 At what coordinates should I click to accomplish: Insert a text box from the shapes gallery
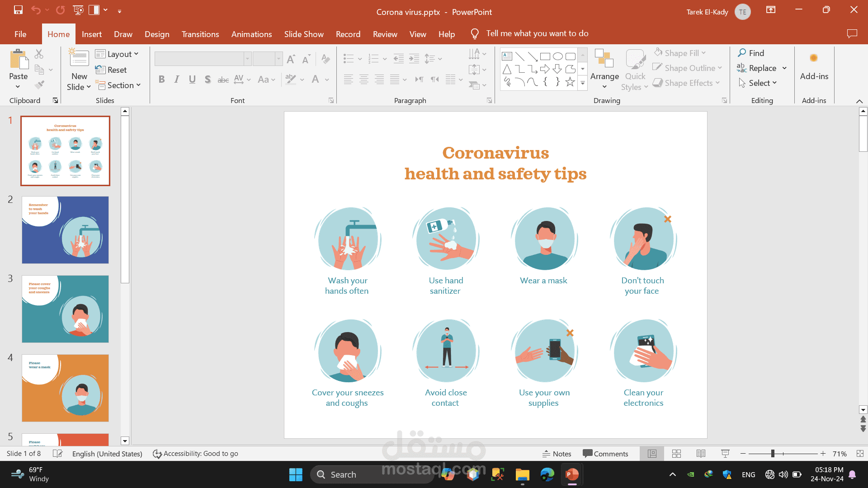coord(507,56)
